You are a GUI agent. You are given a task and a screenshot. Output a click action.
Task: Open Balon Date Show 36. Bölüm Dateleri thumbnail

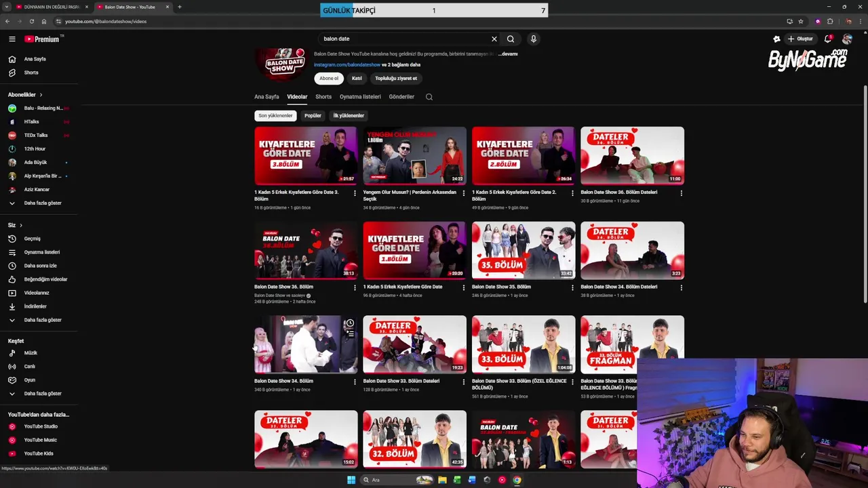pos(632,156)
